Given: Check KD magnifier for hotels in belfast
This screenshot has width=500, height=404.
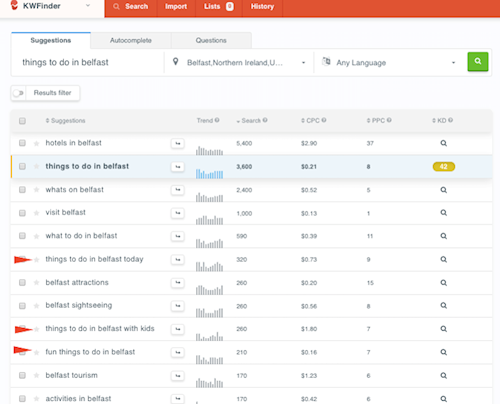Looking at the screenshot, I should pos(443,143).
